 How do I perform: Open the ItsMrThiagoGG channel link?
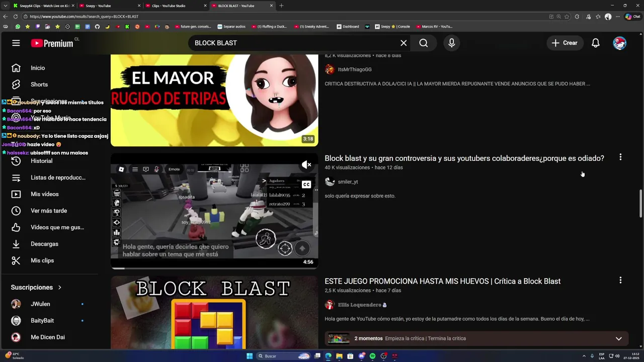(x=355, y=69)
